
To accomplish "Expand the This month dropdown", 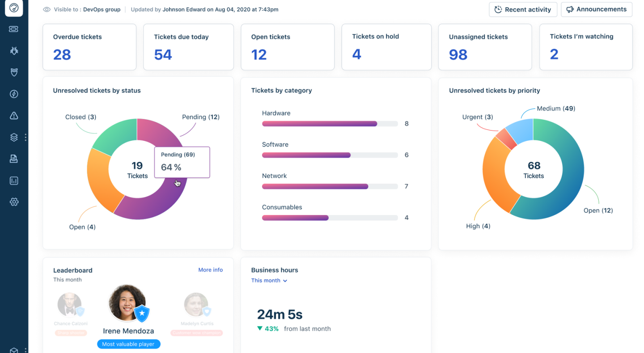I will [269, 281].
